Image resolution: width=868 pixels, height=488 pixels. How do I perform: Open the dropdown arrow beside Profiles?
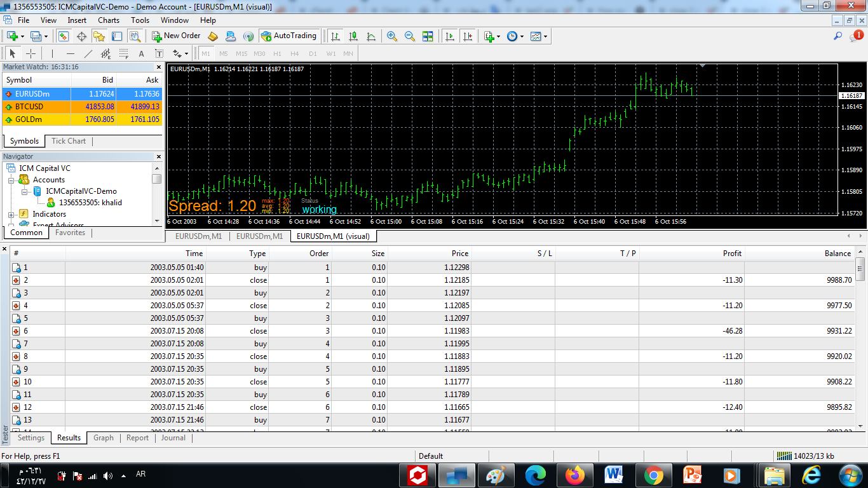46,37
